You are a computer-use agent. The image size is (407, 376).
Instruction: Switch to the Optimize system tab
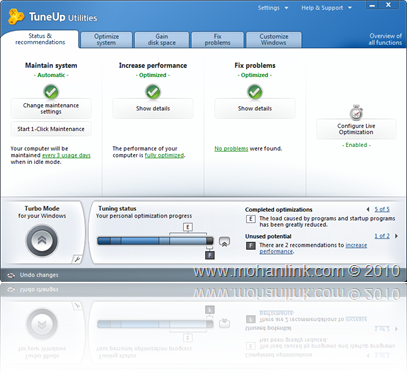pos(106,40)
